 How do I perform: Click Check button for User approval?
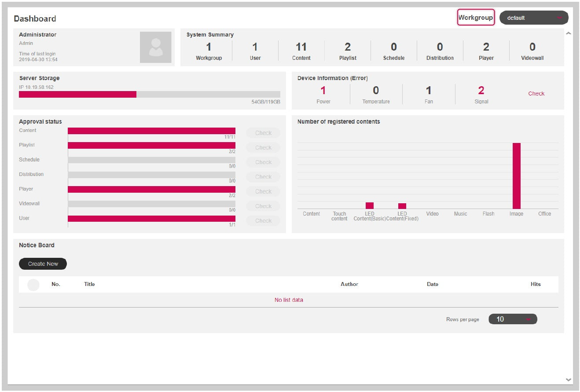263,221
